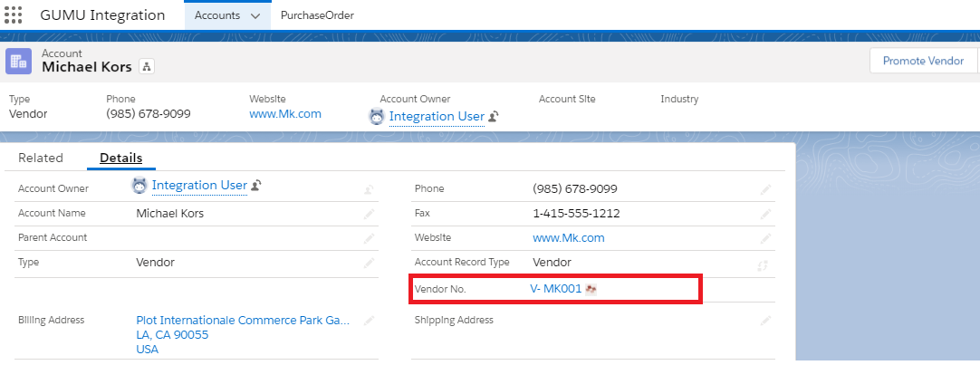Open Integration User link in header
Viewport: 980px width, 365px height.
pyautogui.click(x=437, y=116)
